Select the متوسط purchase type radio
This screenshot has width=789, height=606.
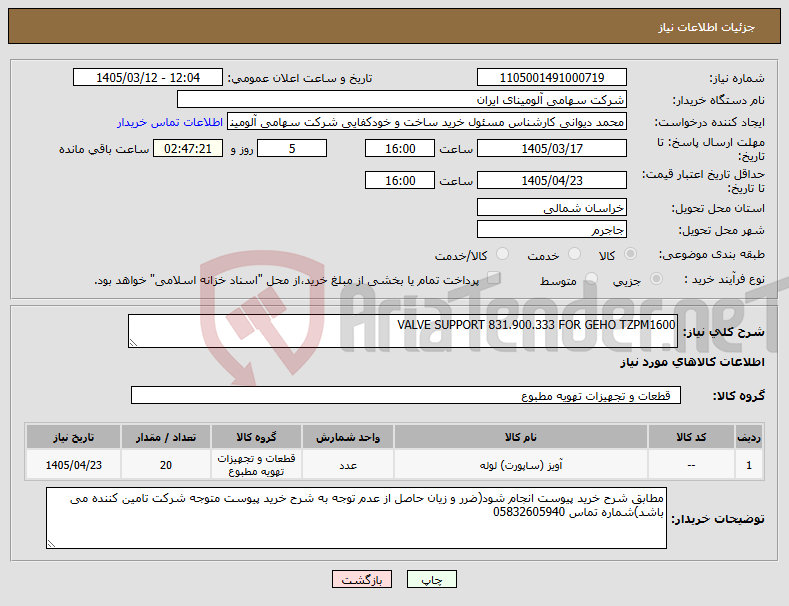[591, 279]
